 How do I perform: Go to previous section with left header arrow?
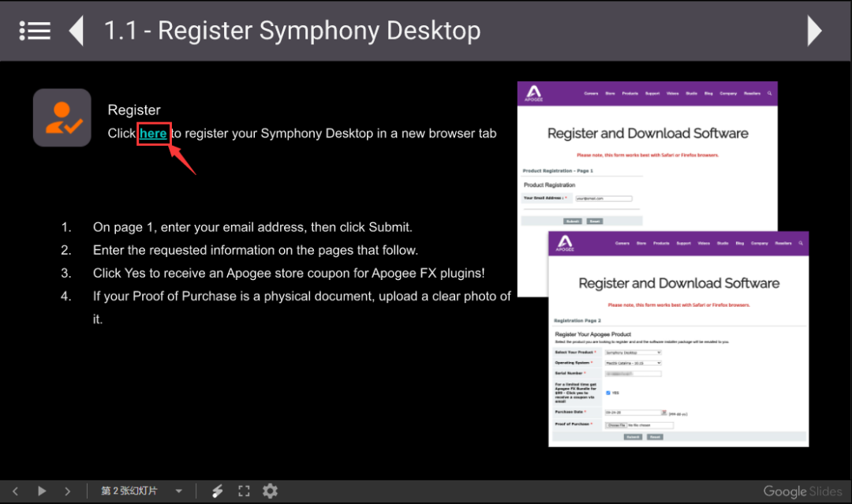click(x=76, y=31)
